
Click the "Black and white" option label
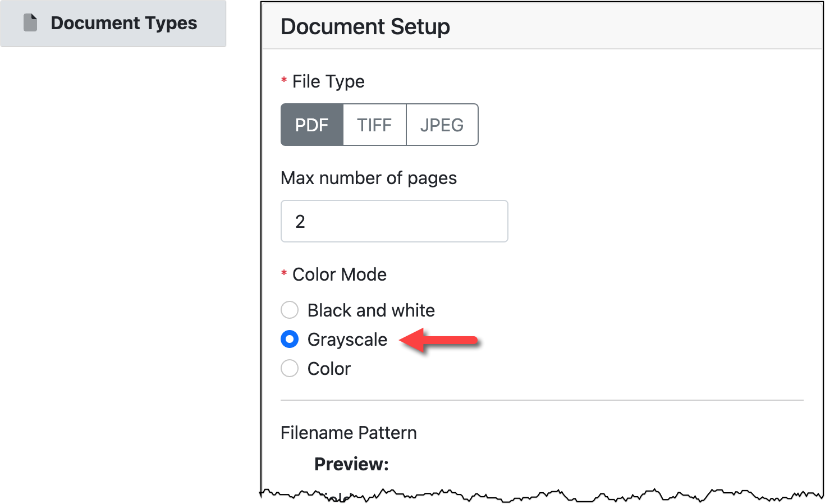[x=371, y=310]
